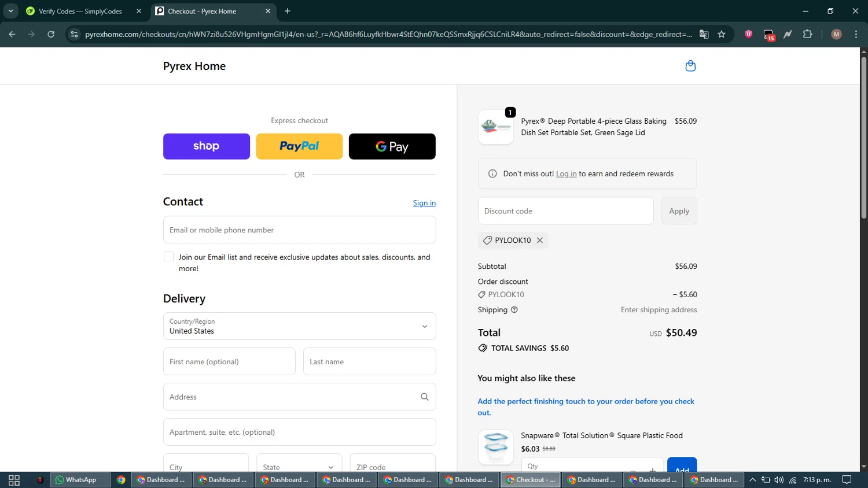Open the Chrome three-dot menu
868x488 pixels.
coord(856,34)
